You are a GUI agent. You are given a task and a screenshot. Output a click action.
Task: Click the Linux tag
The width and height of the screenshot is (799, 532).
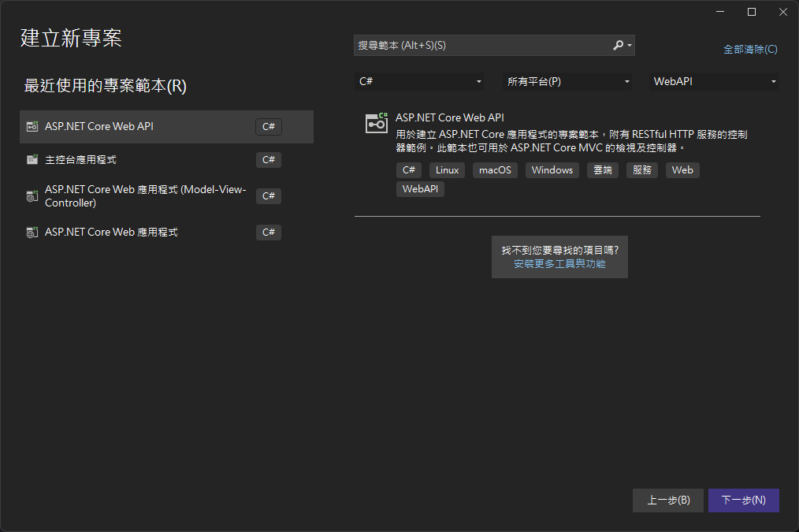point(447,170)
